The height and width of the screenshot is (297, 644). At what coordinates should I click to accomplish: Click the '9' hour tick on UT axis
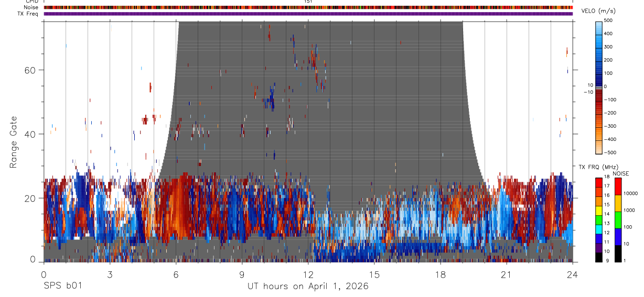pos(242,274)
